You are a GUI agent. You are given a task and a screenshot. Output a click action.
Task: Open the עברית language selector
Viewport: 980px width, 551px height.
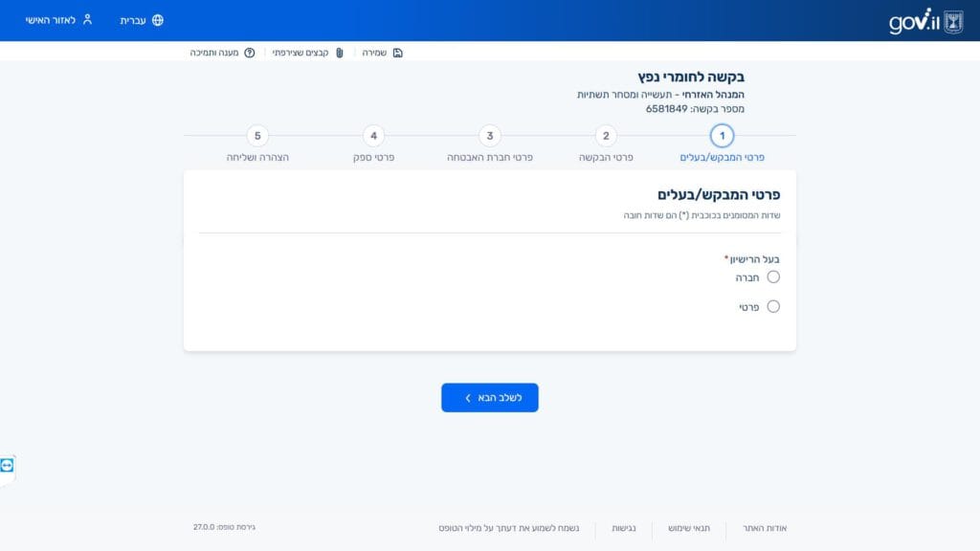coord(142,20)
